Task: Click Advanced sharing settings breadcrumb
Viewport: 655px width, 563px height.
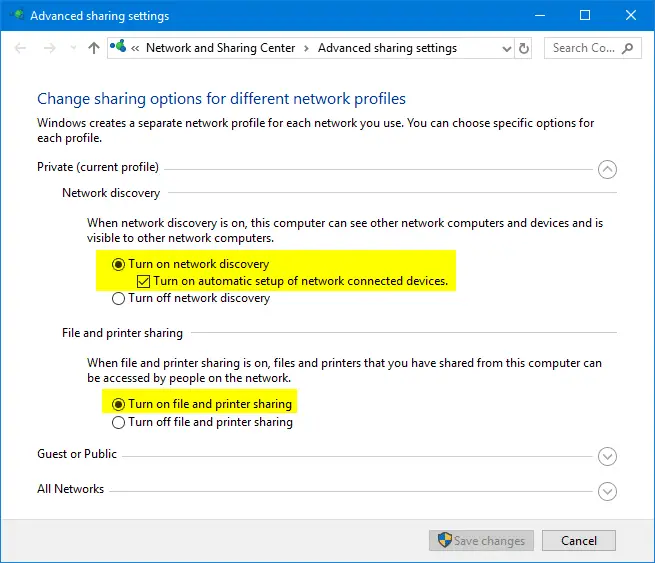Action: pos(387,48)
